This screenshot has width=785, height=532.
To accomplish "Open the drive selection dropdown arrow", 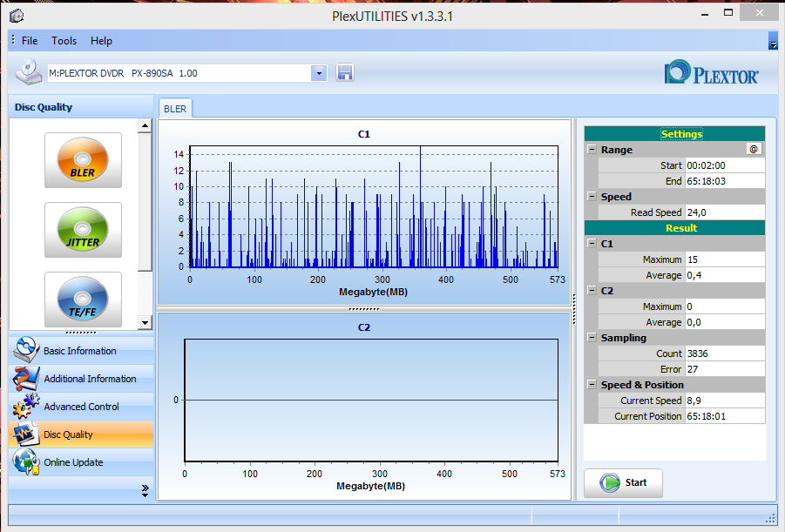I will [318, 73].
